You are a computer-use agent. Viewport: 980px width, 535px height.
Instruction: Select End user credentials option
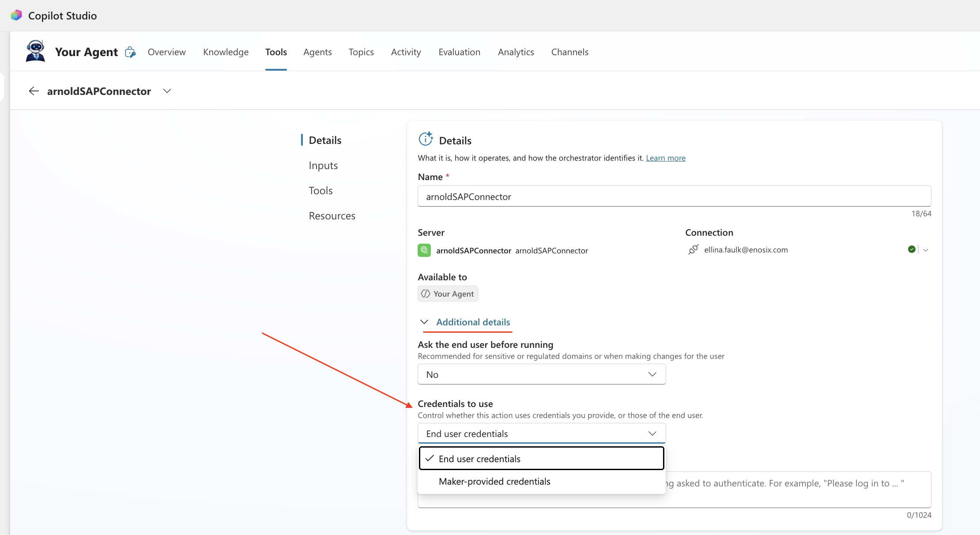542,459
